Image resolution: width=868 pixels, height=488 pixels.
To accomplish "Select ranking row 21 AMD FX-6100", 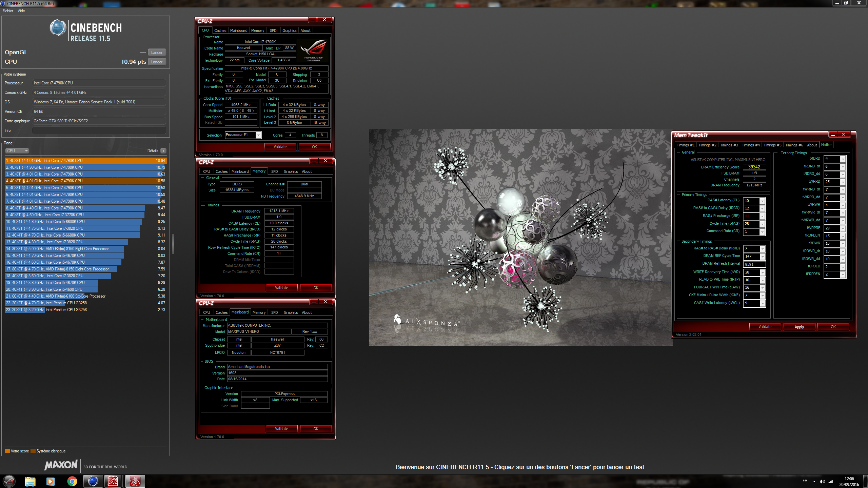I will [85, 296].
